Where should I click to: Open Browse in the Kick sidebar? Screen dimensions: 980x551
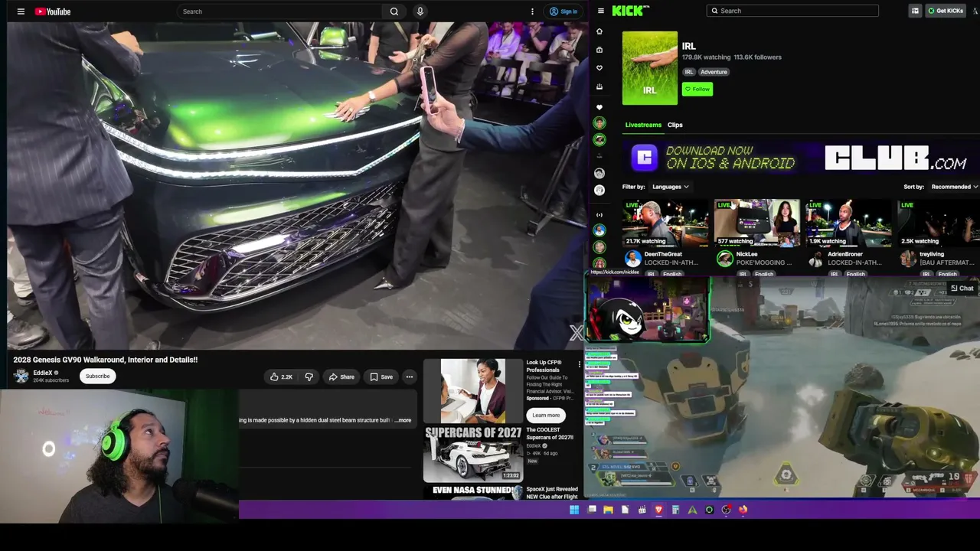(x=599, y=50)
